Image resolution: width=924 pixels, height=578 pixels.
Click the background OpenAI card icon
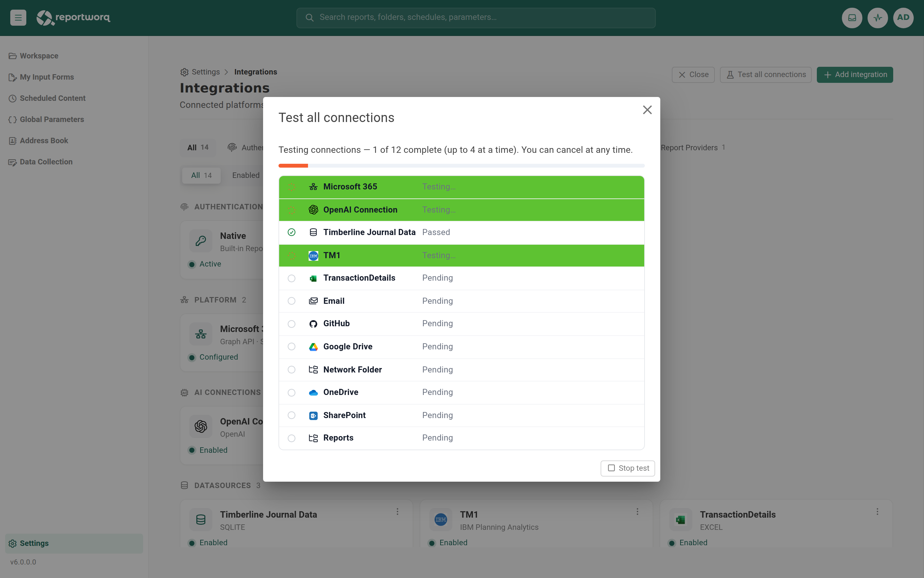click(201, 426)
